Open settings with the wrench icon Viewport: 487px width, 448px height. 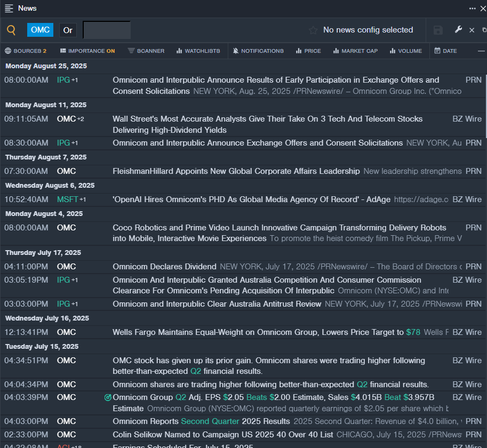click(458, 29)
